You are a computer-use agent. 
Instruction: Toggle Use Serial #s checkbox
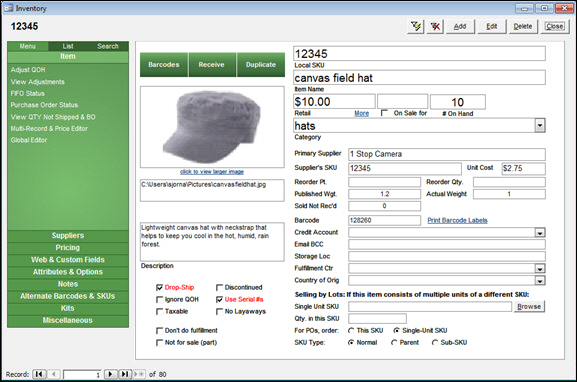219,300
